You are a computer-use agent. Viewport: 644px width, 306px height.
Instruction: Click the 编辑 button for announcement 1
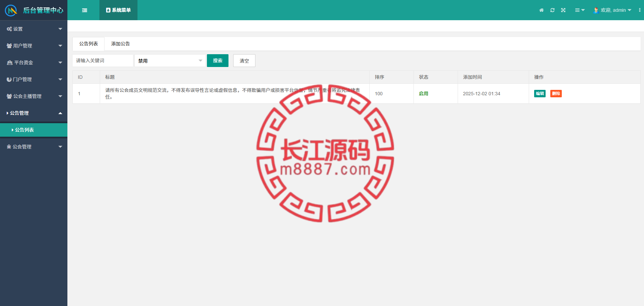coord(540,94)
